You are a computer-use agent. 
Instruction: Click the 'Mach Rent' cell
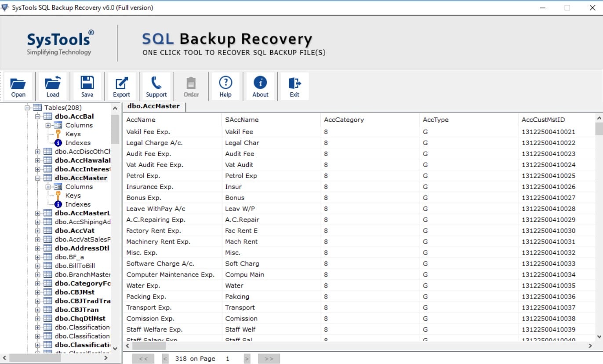click(272, 242)
